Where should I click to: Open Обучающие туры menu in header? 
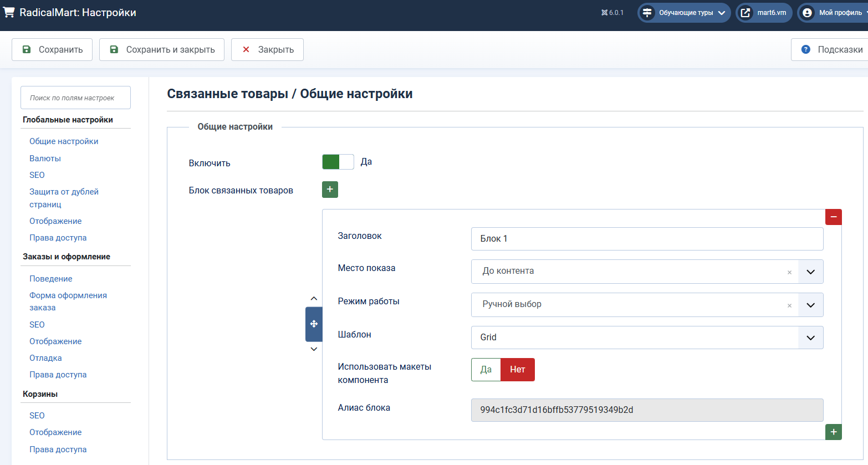pos(685,13)
